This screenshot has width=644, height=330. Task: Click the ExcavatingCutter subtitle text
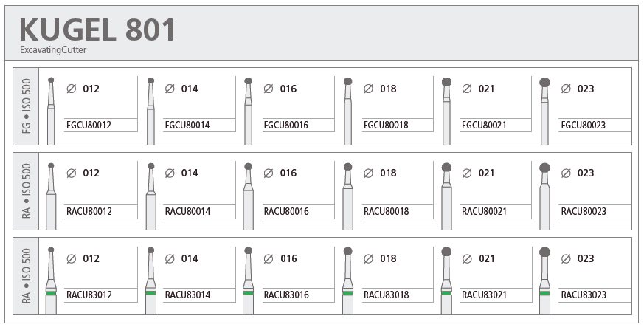click(53, 50)
